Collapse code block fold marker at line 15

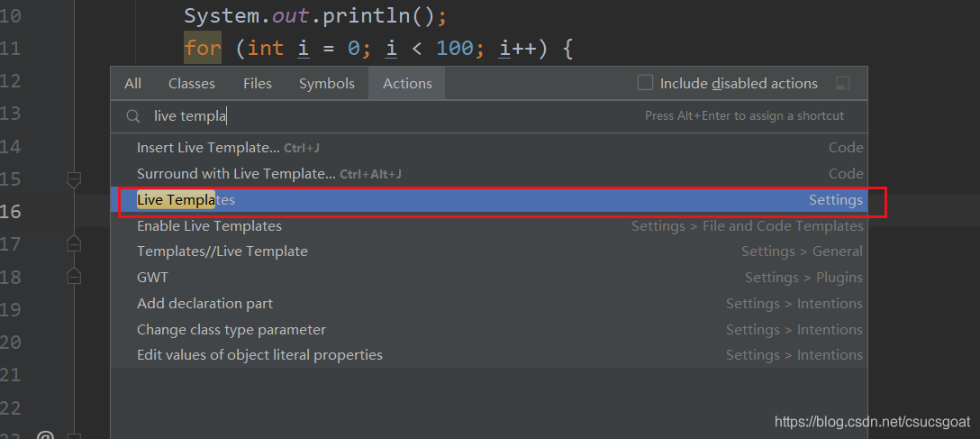click(x=74, y=180)
